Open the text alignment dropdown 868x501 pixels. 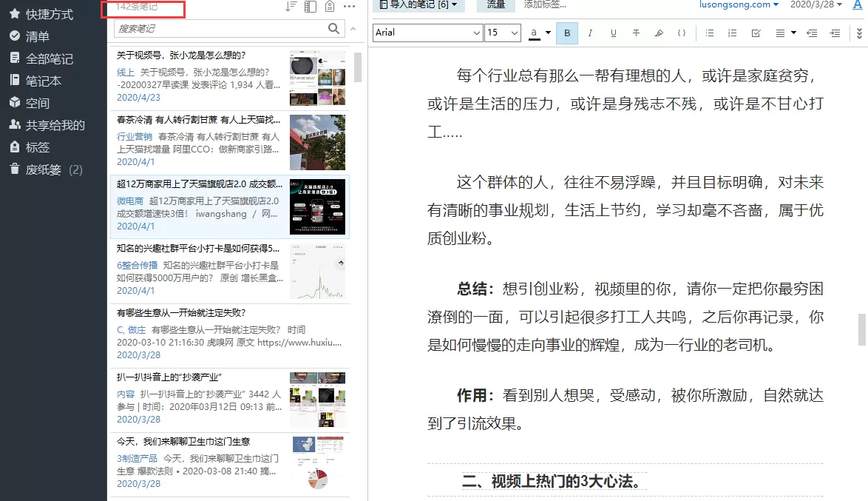785,33
